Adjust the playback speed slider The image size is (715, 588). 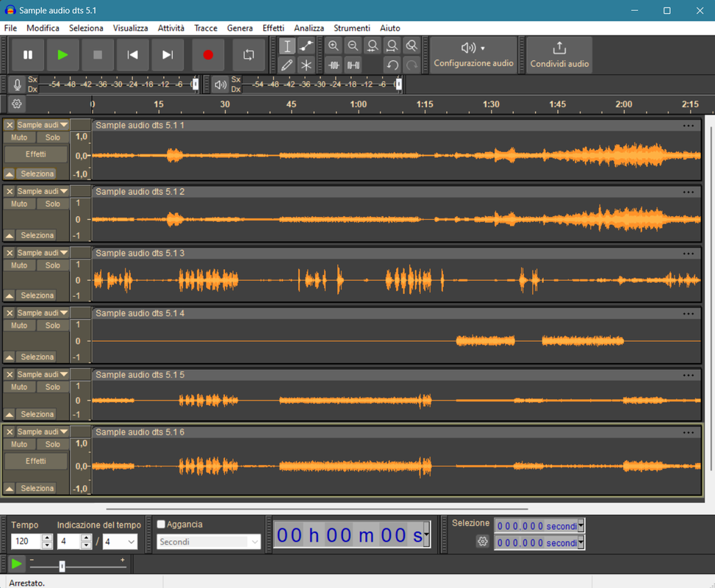62,566
